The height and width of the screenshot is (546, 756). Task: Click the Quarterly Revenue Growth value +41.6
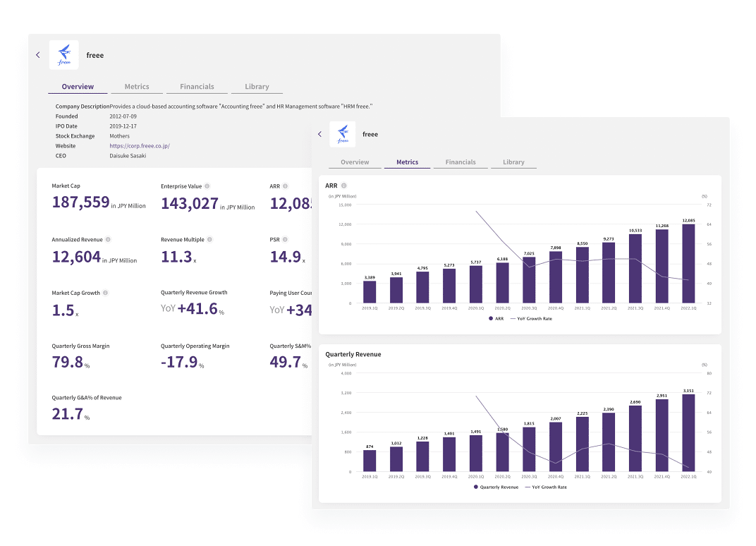[197, 309]
